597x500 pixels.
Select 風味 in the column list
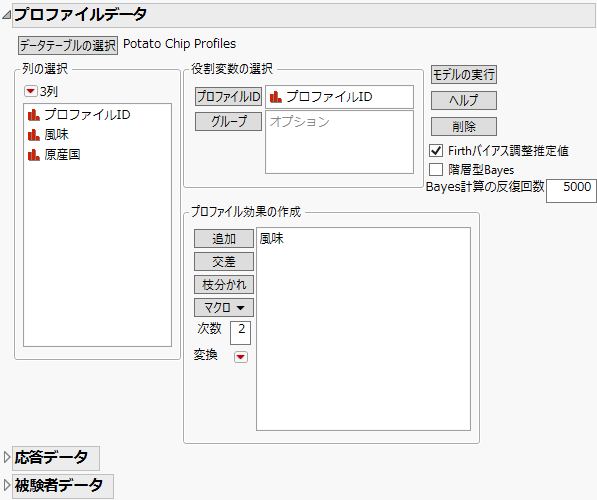[x=56, y=134]
